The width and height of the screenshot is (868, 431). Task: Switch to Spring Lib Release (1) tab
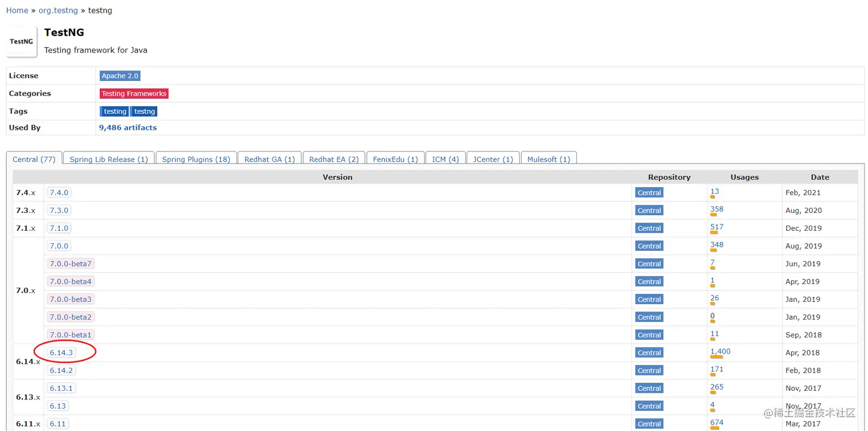coord(109,159)
